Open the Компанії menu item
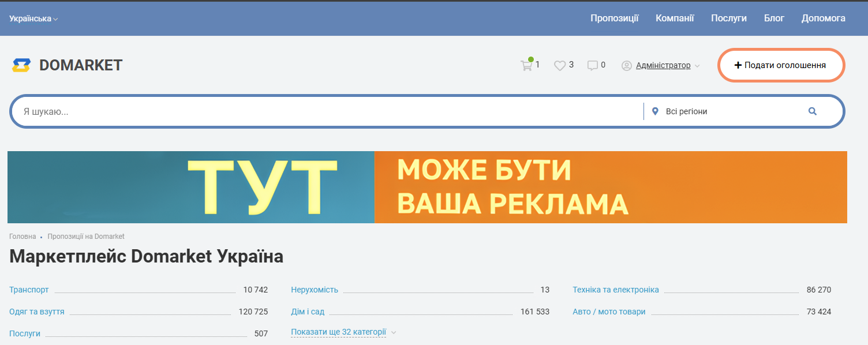The image size is (868, 345). 675,18
